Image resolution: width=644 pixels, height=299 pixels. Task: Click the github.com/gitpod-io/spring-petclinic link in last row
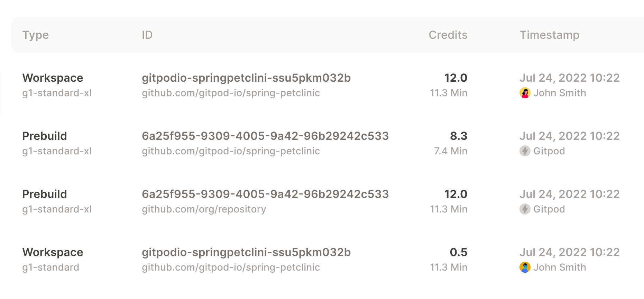click(231, 268)
